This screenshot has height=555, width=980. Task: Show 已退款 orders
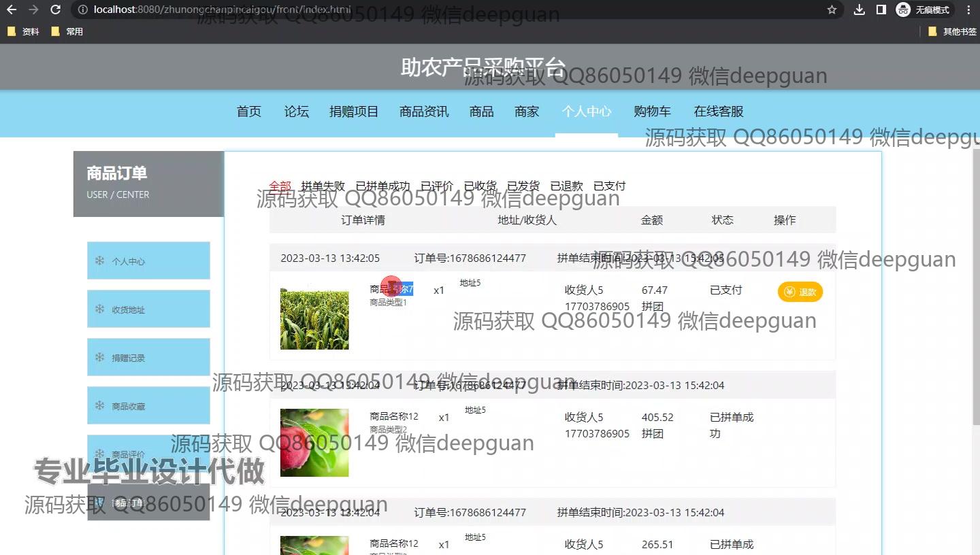point(567,186)
